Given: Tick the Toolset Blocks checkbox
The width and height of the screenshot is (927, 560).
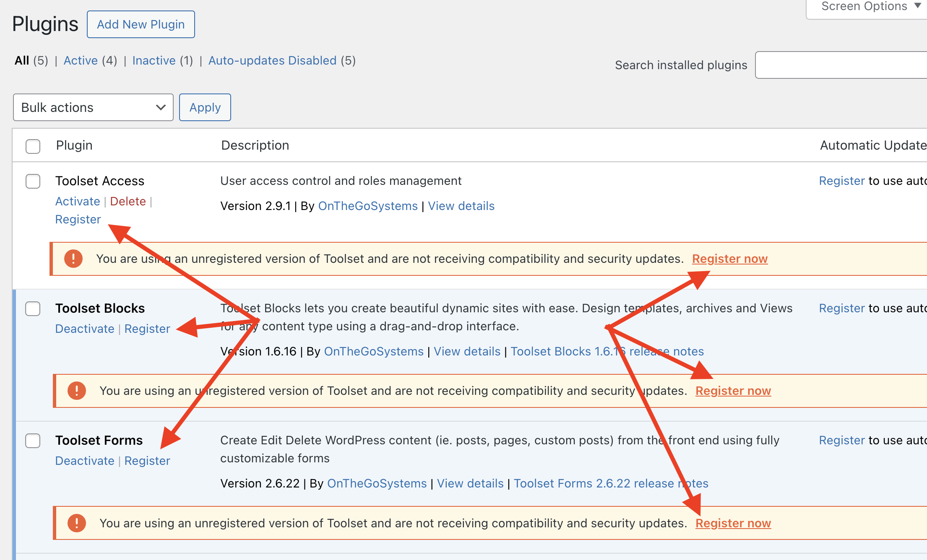Looking at the screenshot, I should click(33, 309).
